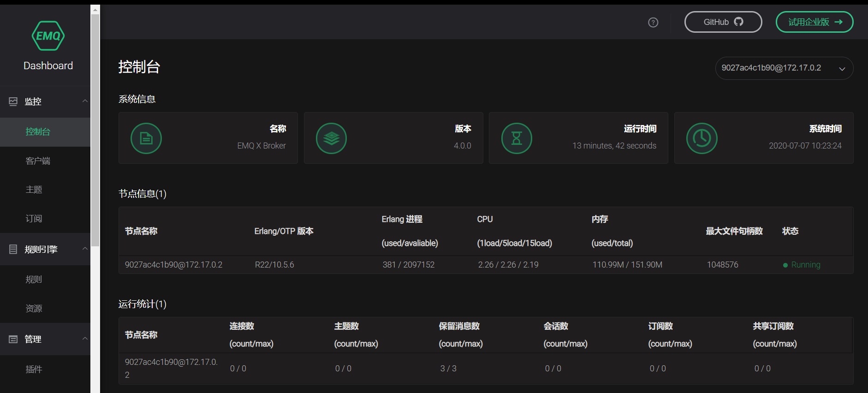Click the sidebar vertical scrollbar thumb

pos(95,130)
